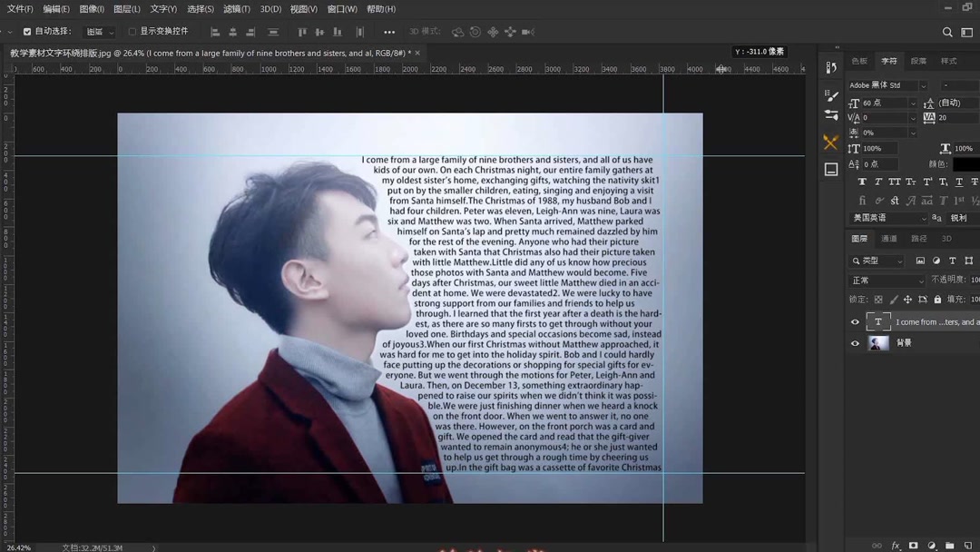
Task: Apply all caps formatting to text
Action: click(894, 182)
